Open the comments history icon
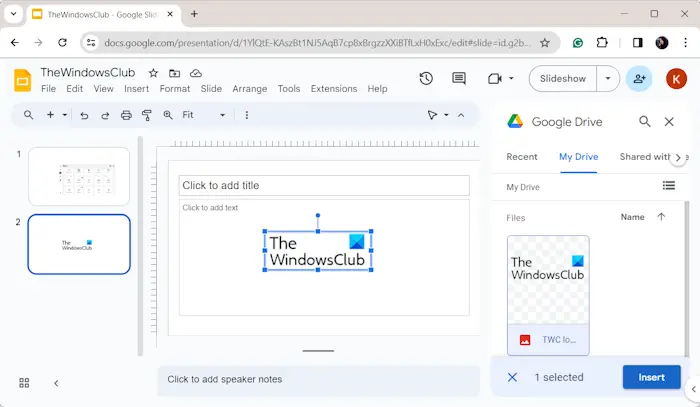This screenshot has width=700, height=407. [x=459, y=79]
